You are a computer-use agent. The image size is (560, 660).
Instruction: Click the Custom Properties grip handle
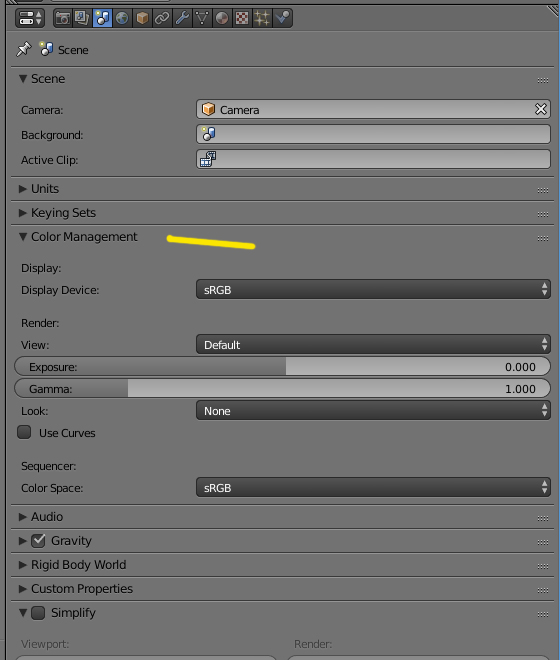543,591
